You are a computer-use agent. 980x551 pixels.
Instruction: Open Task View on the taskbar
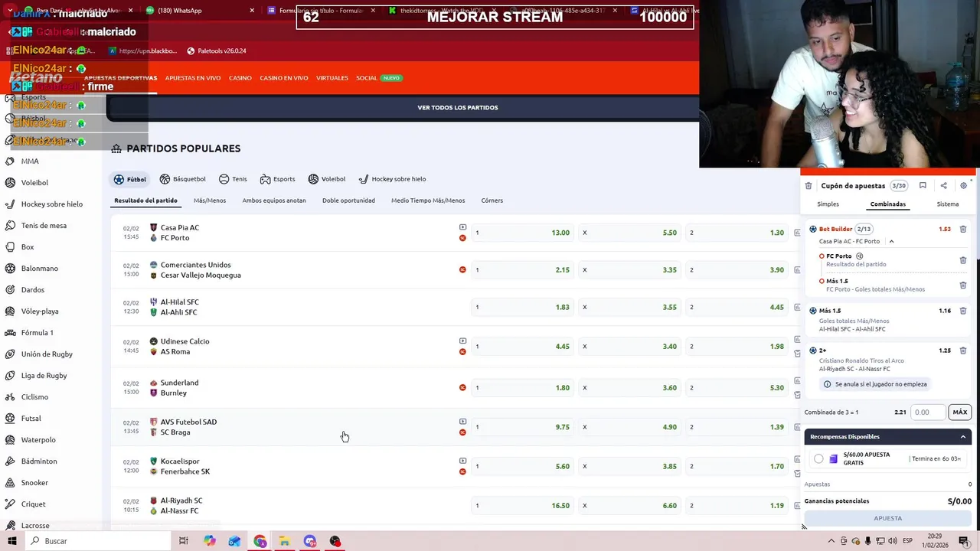click(184, 541)
